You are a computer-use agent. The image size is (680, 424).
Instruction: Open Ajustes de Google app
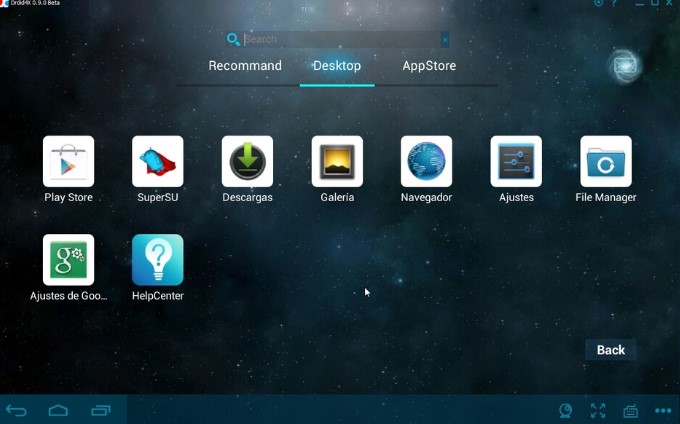pyautogui.click(x=69, y=260)
